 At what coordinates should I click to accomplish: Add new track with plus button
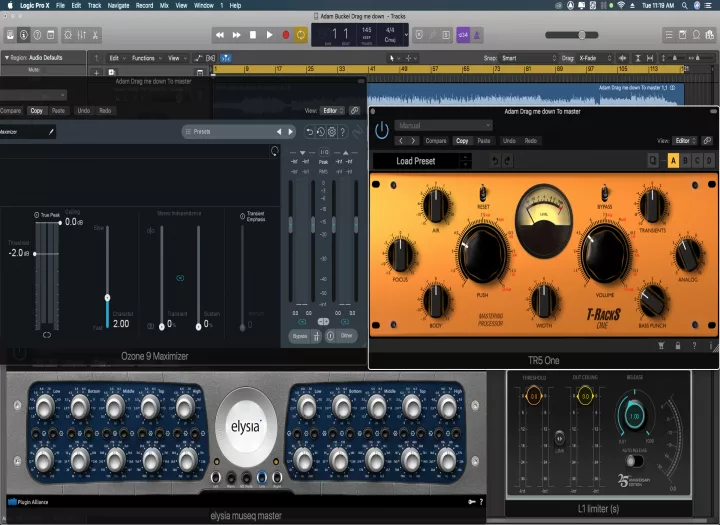point(96,73)
